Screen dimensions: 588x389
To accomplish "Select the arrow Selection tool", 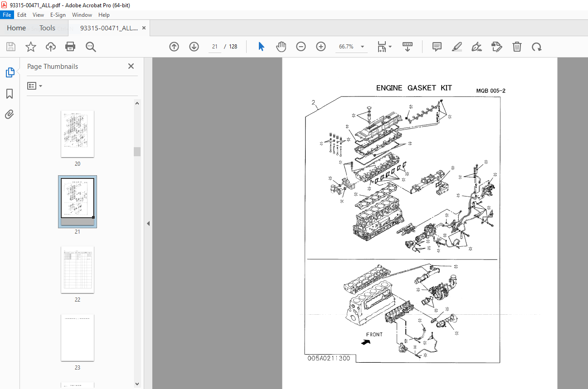I will [261, 47].
